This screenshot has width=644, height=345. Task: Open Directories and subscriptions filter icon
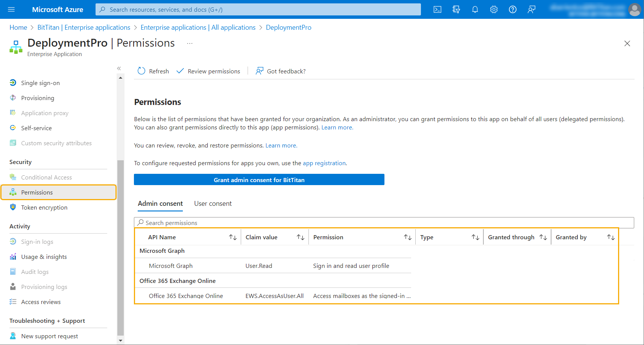(456, 9)
